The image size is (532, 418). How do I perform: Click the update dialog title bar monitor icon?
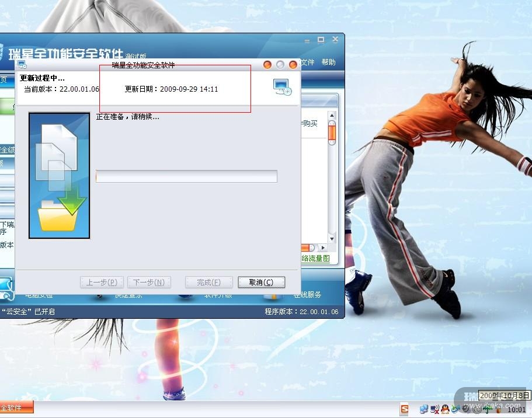(x=22, y=64)
